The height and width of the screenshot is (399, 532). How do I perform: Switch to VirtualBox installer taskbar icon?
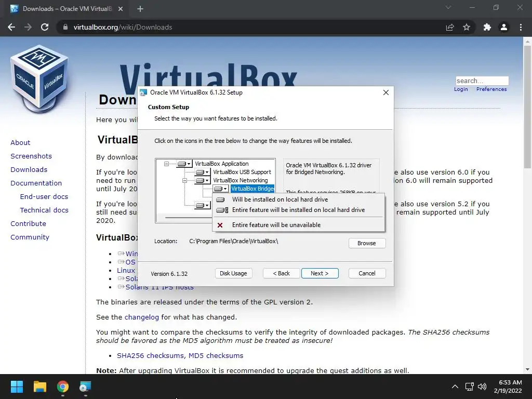85,387
